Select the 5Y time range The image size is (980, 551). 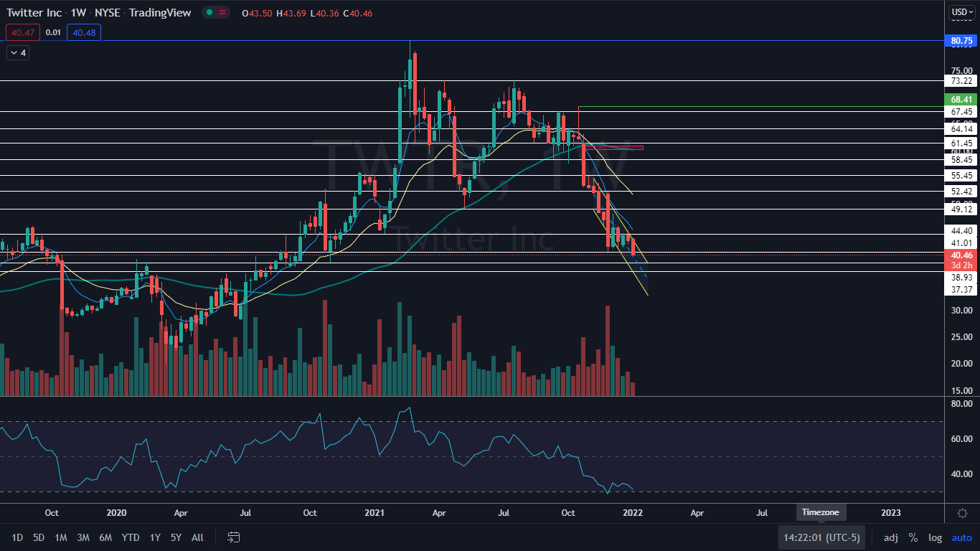pos(176,537)
